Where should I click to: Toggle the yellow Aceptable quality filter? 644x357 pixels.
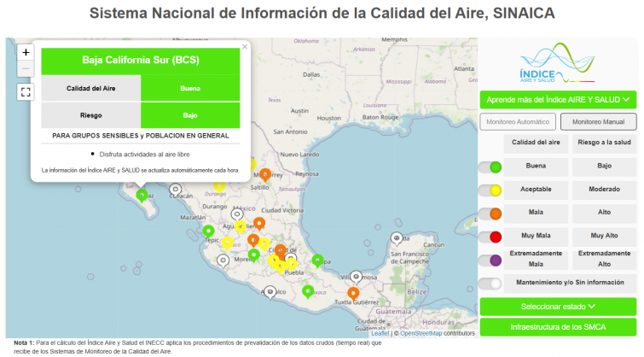coord(490,190)
